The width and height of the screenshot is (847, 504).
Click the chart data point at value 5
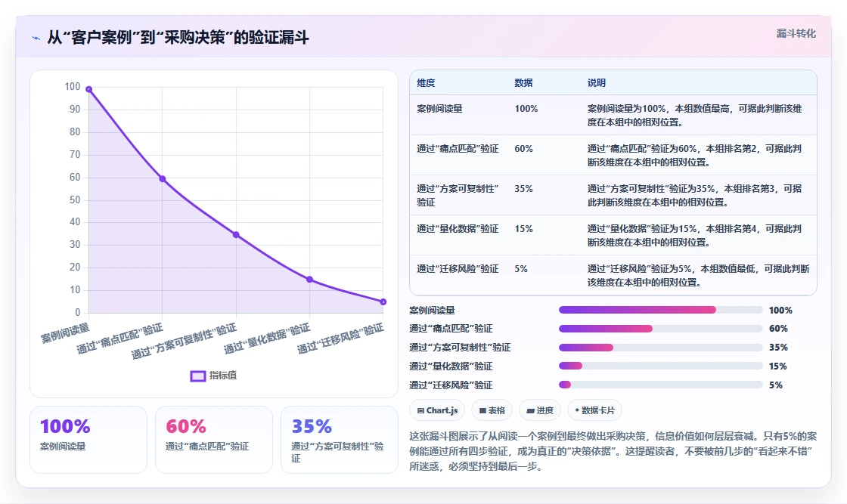point(383,301)
